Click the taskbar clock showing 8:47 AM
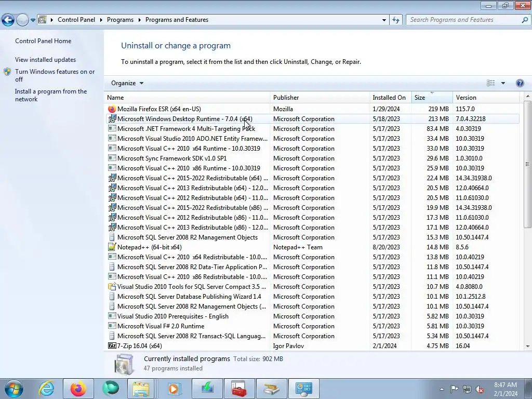Image resolution: width=532 pixels, height=399 pixels. (506, 389)
